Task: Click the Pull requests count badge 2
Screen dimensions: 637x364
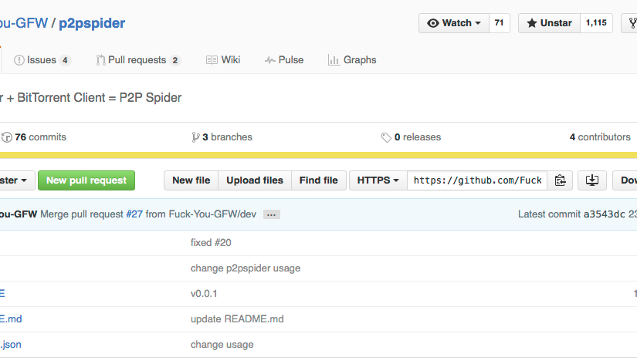Action: [x=175, y=60]
